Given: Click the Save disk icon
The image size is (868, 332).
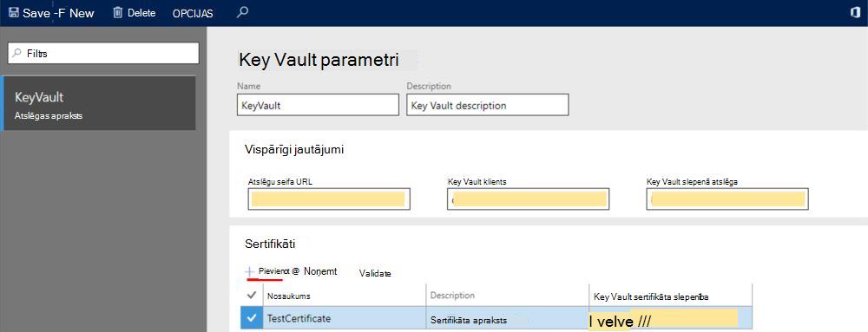Looking at the screenshot, I should pos(14,13).
